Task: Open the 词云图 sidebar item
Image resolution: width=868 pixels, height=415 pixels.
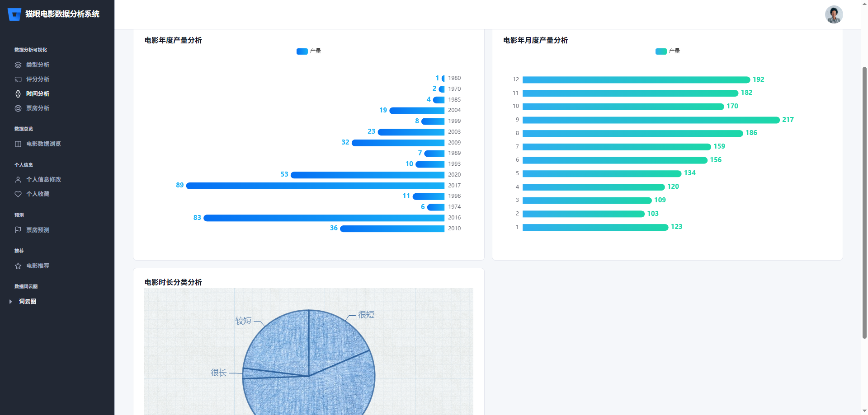Action: pyautogui.click(x=28, y=302)
